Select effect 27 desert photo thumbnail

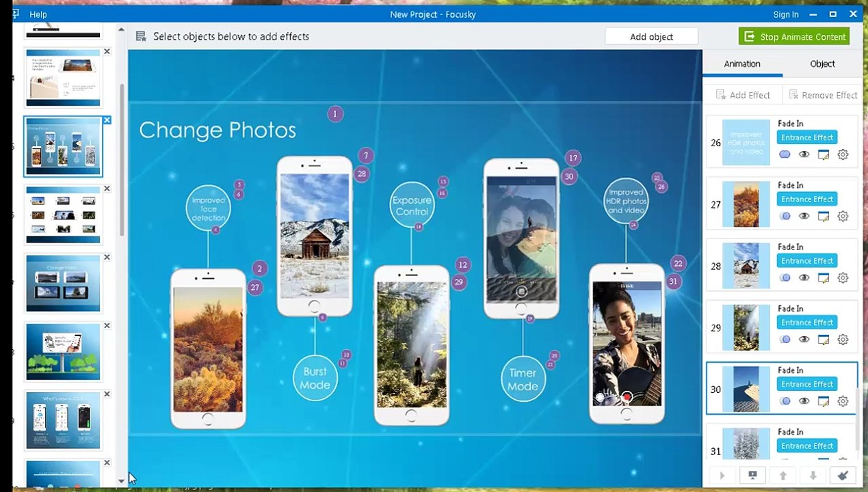pyautogui.click(x=746, y=204)
